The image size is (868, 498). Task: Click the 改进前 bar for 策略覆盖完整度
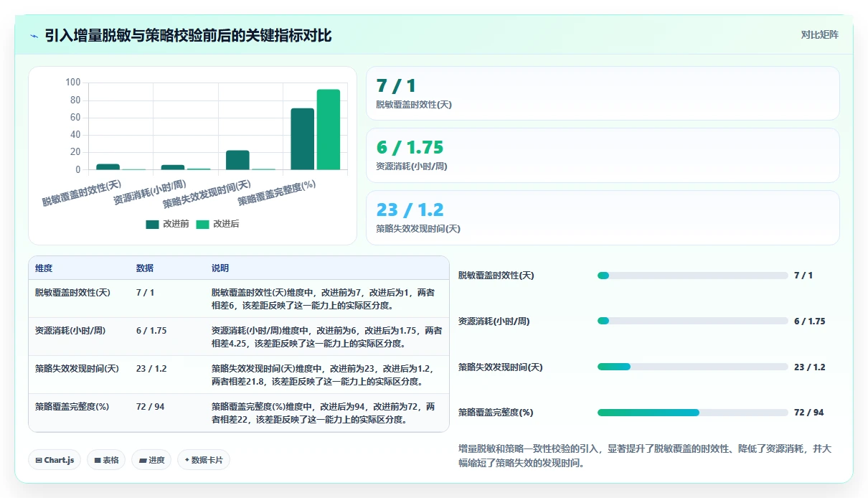(x=302, y=139)
